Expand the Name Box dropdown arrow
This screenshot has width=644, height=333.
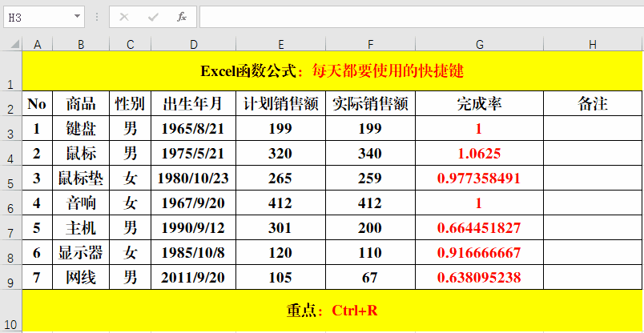point(77,17)
